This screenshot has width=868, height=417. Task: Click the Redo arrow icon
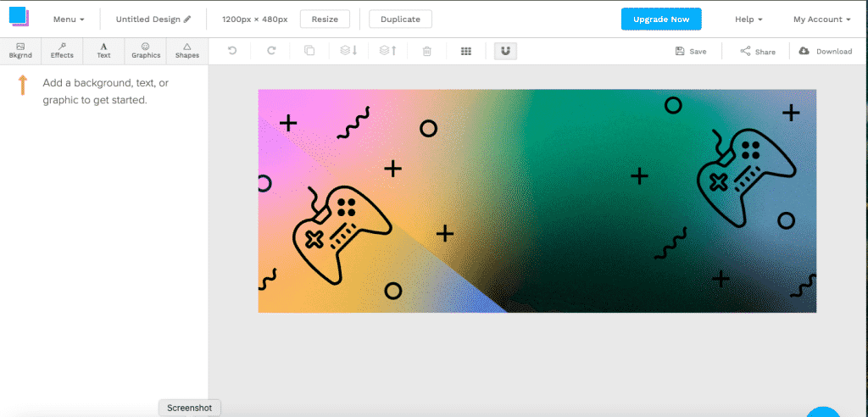[x=271, y=51]
